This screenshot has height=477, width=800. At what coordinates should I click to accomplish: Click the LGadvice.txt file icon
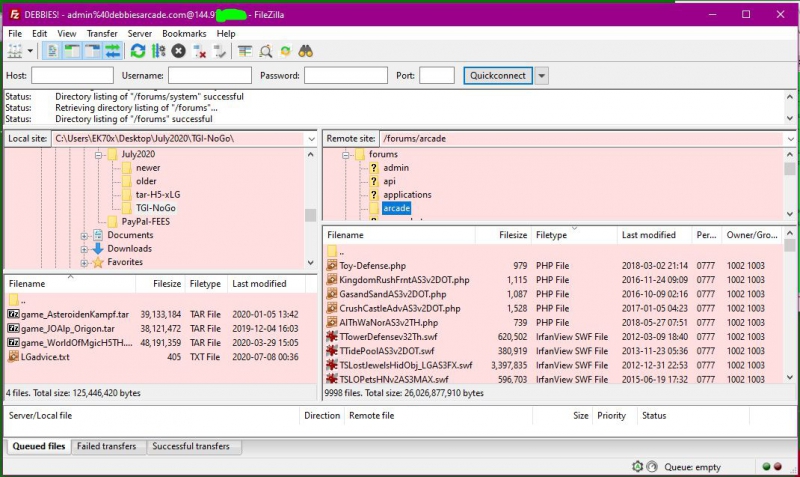[13, 357]
